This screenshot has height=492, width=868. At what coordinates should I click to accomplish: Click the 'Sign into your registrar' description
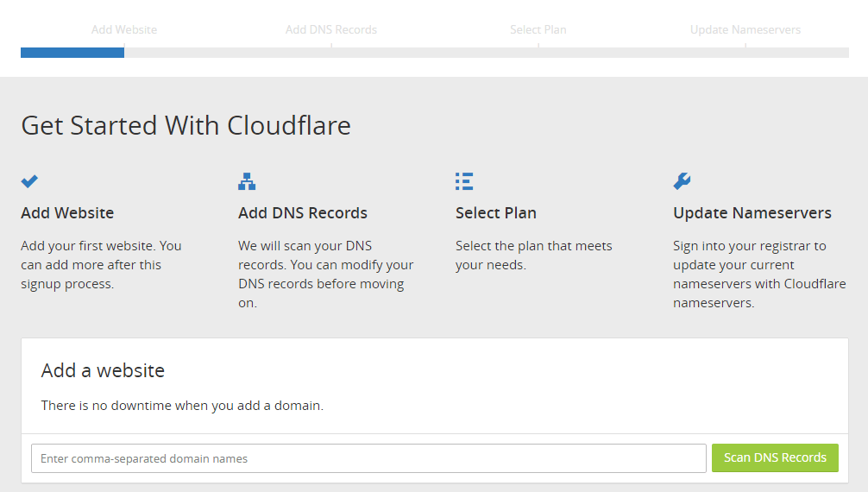[x=759, y=274]
